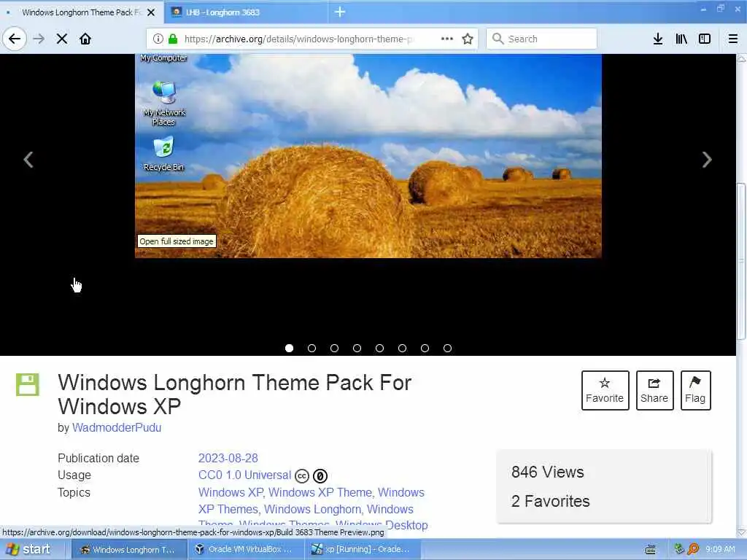Click the green software floppy icon
Viewport: 747px width, 560px height.
tap(28, 385)
